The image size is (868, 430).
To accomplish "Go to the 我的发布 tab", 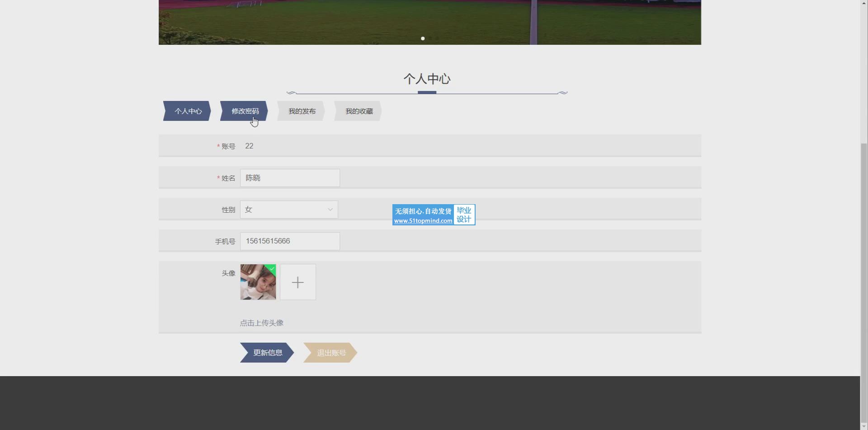I will [x=301, y=111].
